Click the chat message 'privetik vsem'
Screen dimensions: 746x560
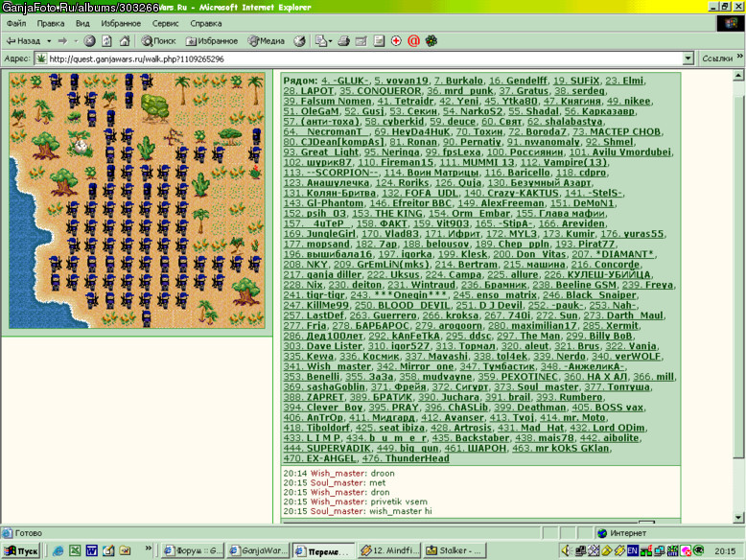click(x=398, y=502)
